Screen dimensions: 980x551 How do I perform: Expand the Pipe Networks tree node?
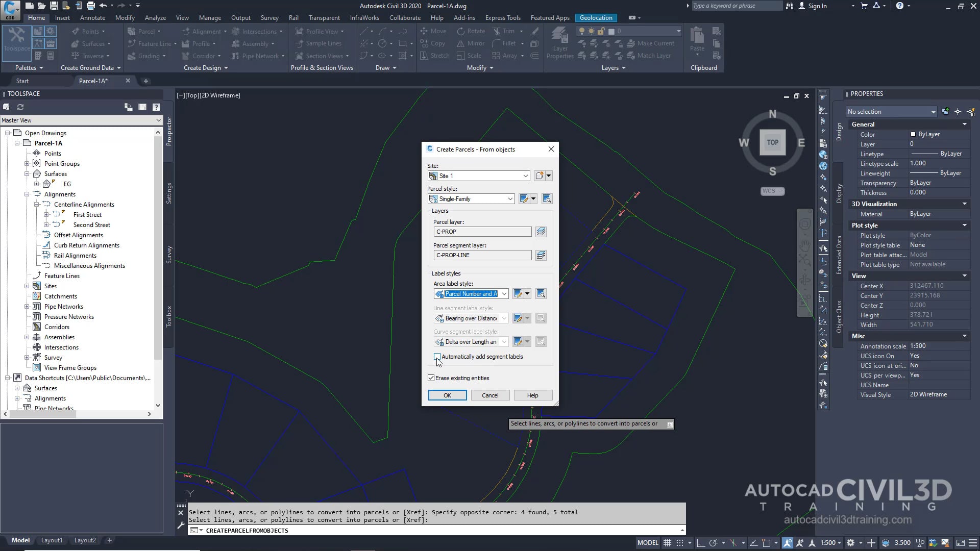[x=28, y=307]
